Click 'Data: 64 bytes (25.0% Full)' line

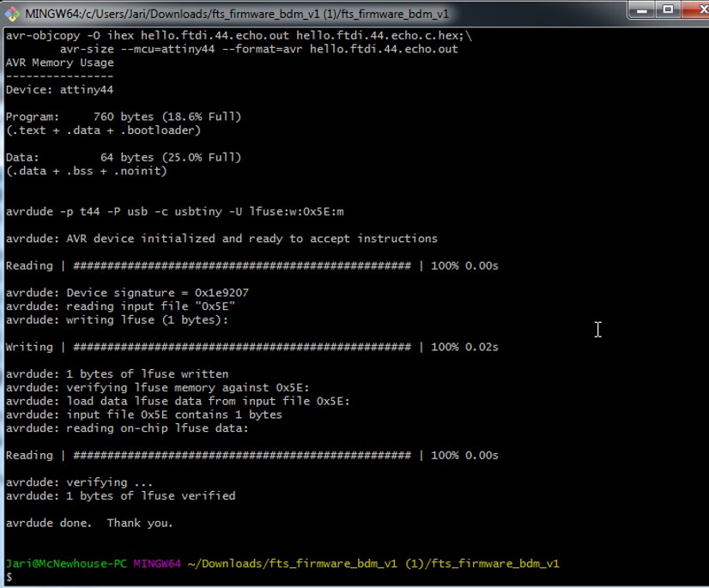click(x=124, y=157)
